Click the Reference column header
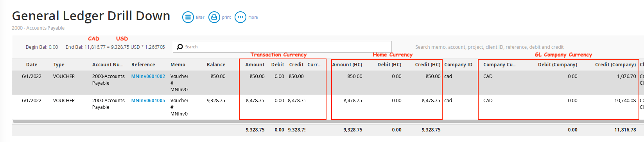The height and width of the screenshot is (142, 644). (143, 65)
